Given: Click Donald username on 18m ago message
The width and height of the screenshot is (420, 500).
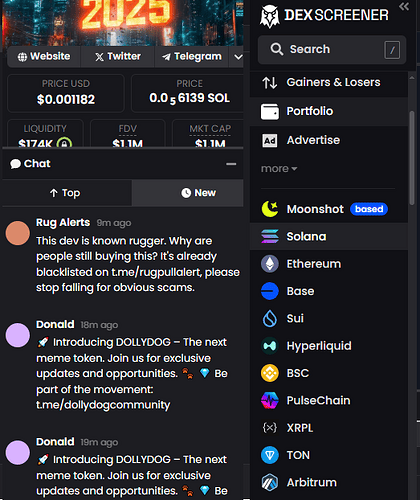Looking at the screenshot, I should click(55, 324).
